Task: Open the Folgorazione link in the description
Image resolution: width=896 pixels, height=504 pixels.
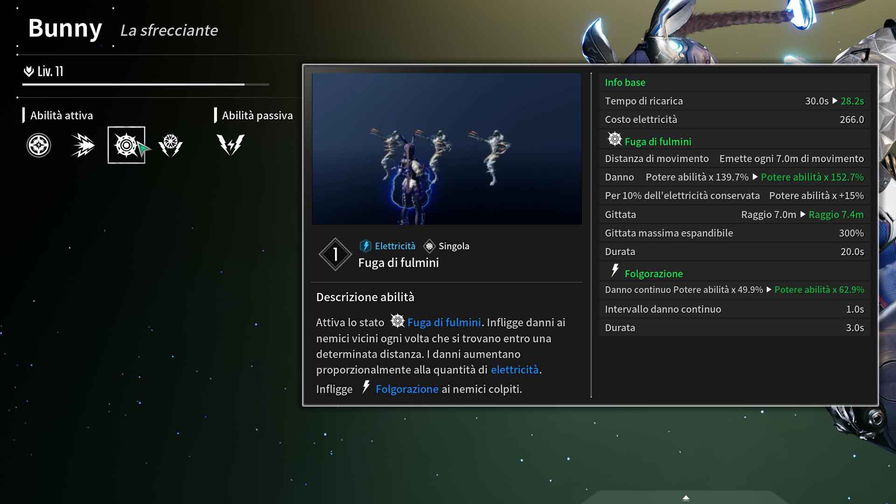Action: click(x=406, y=389)
